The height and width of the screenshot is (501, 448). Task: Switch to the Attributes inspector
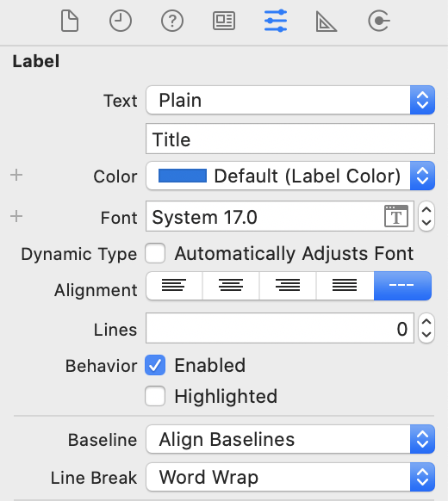(x=276, y=21)
